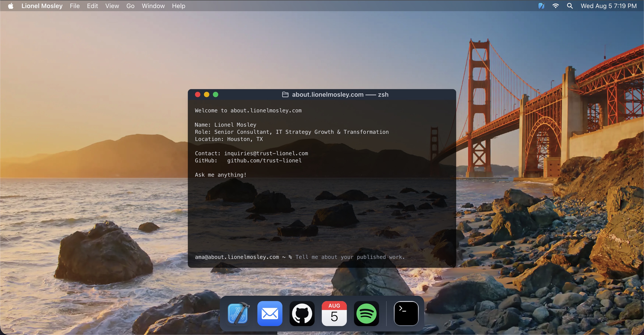Open the Wi-Fi status menu

[555, 6]
